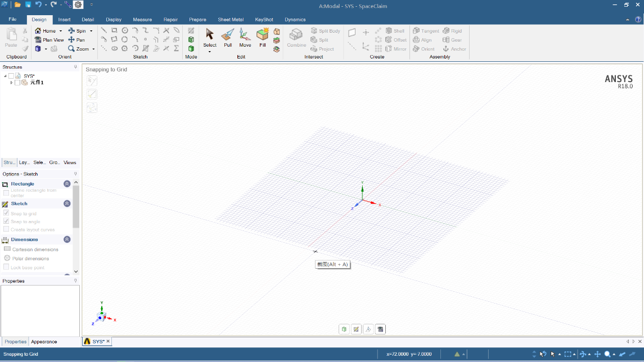644x362 pixels.
Task: Open the Sheet Metal ribbon tab
Action: coord(231,20)
